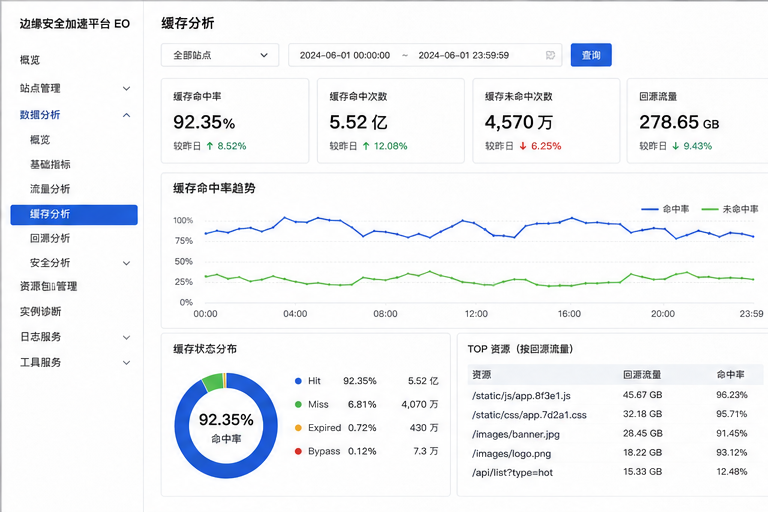The width and height of the screenshot is (768, 512).
Task: Click the red Bypass legend dot
Action: pos(298,451)
